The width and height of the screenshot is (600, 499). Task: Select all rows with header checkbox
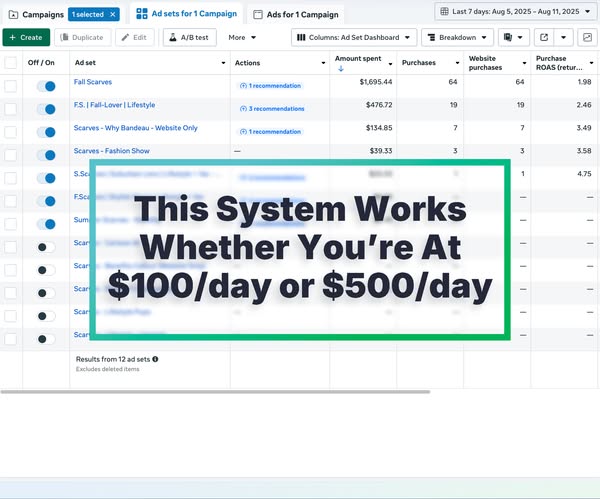11,63
